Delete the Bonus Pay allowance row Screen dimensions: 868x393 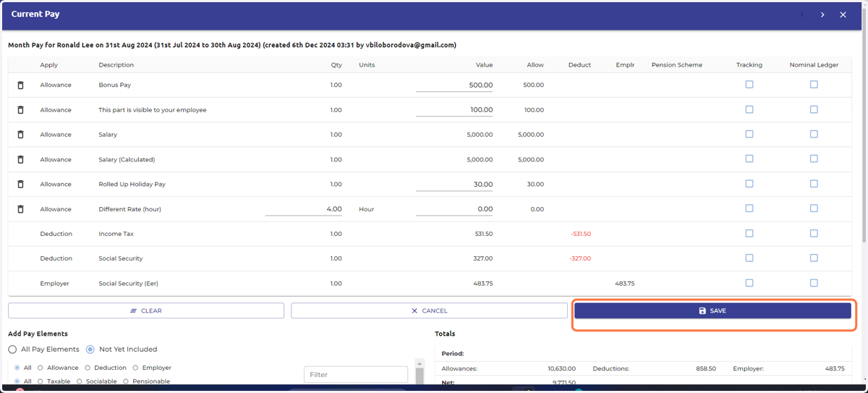(x=20, y=85)
